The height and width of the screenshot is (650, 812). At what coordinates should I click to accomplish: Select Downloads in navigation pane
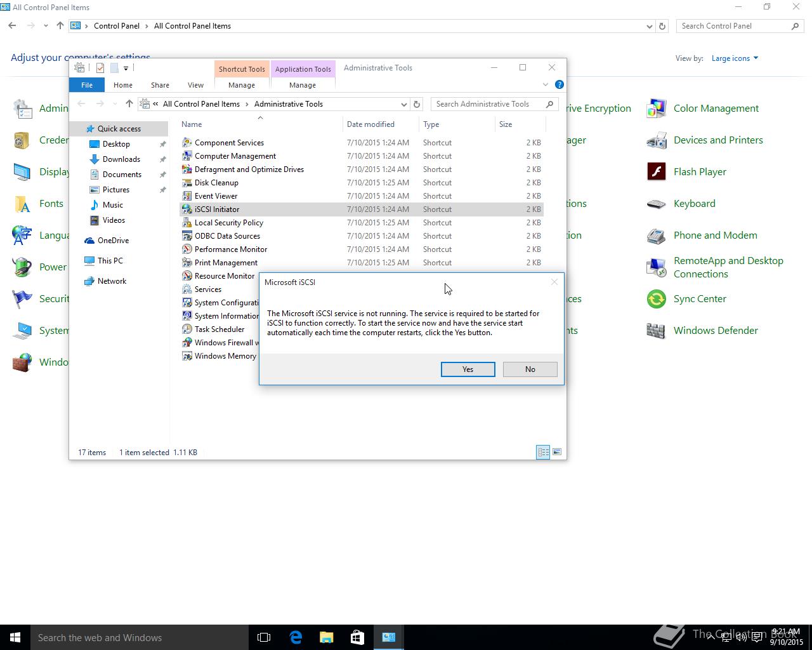click(121, 159)
